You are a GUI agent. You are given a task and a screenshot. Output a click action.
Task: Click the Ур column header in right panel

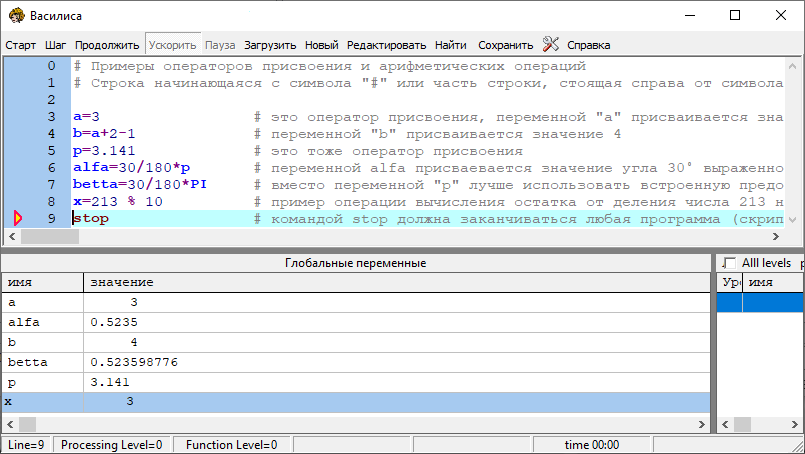coord(730,282)
